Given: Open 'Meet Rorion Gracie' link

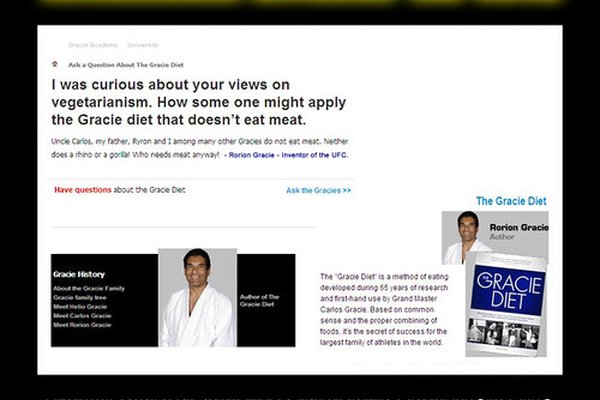Looking at the screenshot, I should [x=82, y=325].
